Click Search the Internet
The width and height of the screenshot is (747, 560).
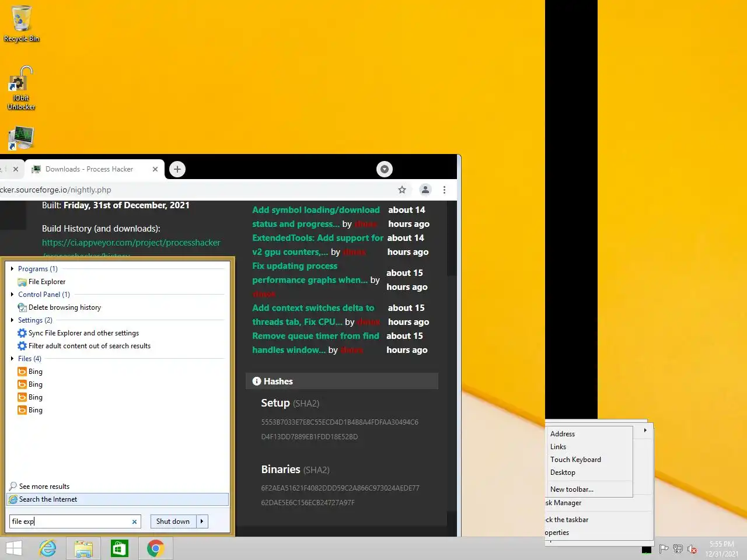click(x=117, y=499)
